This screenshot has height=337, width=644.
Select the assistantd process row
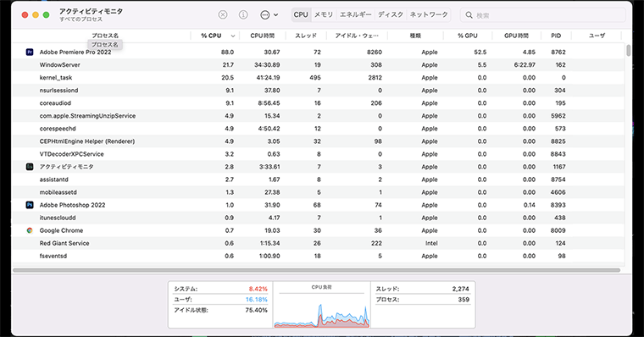[x=319, y=180]
